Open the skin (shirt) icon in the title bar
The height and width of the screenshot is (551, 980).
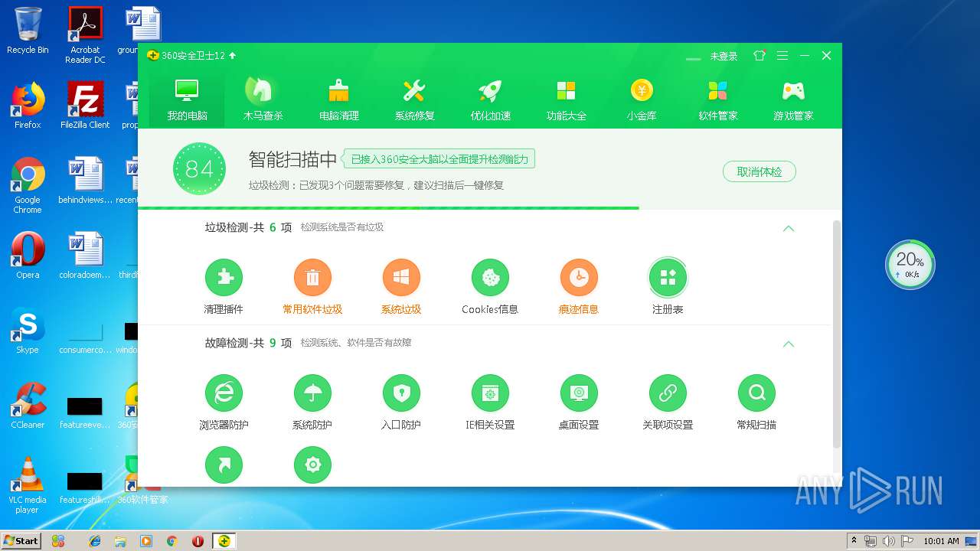coord(759,56)
